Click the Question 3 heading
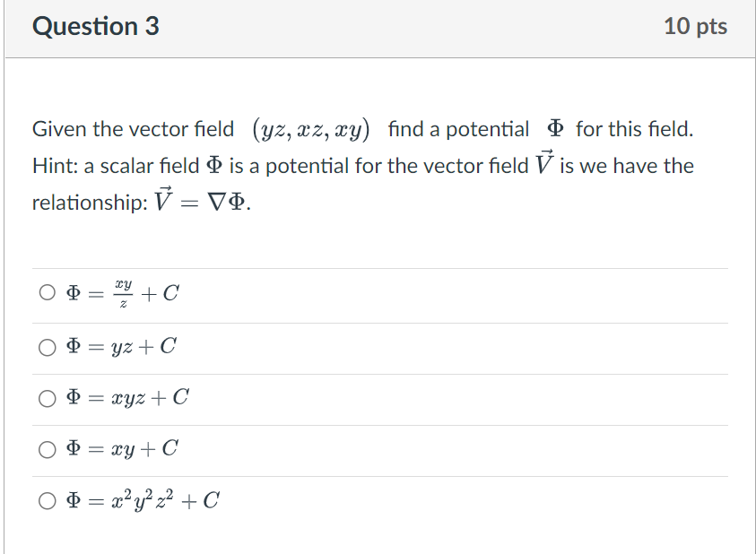 click(x=95, y=26)
